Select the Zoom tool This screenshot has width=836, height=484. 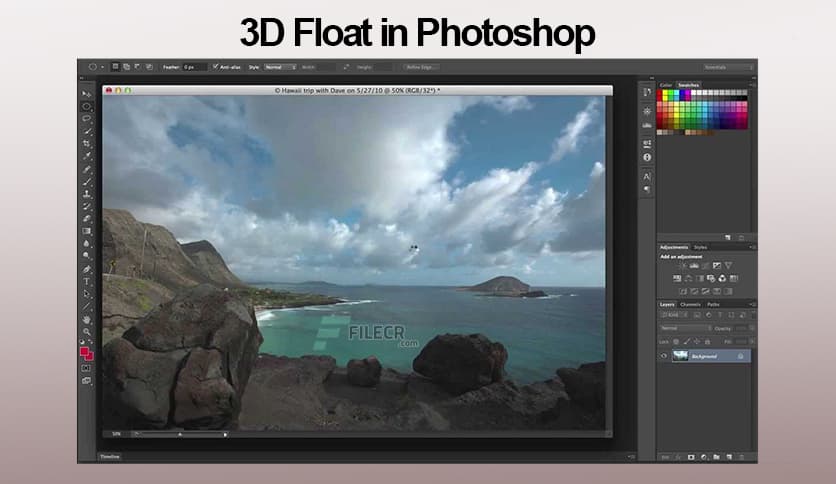(x=86, y=332)
